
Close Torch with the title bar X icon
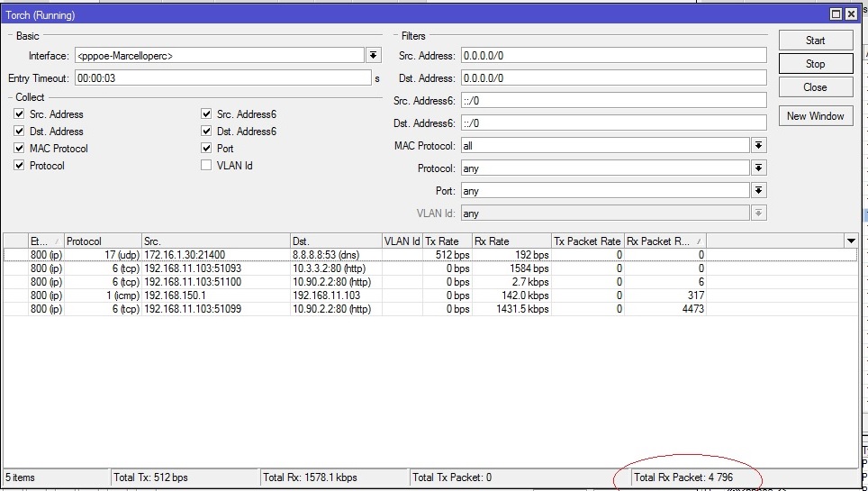click(851, 14)
